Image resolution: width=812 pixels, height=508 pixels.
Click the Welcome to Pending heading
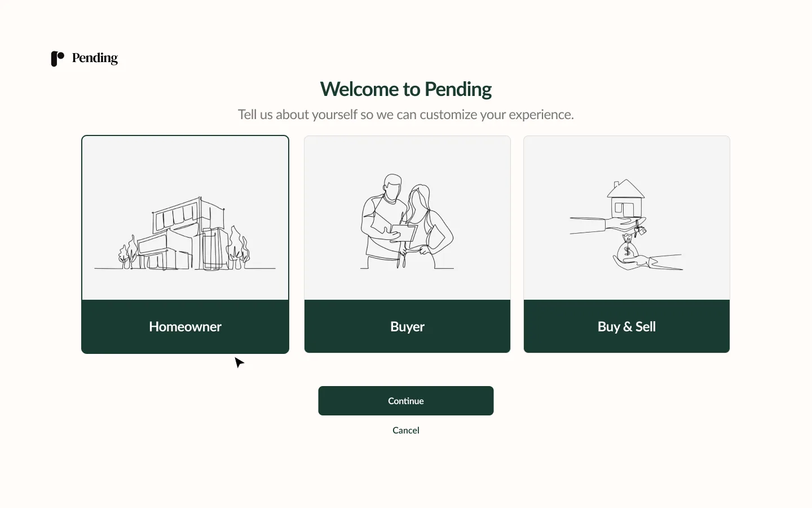[406, 89]
